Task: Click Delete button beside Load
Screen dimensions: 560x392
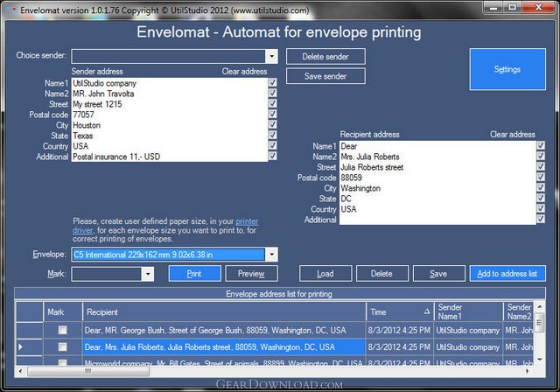Action: (381, 274)
